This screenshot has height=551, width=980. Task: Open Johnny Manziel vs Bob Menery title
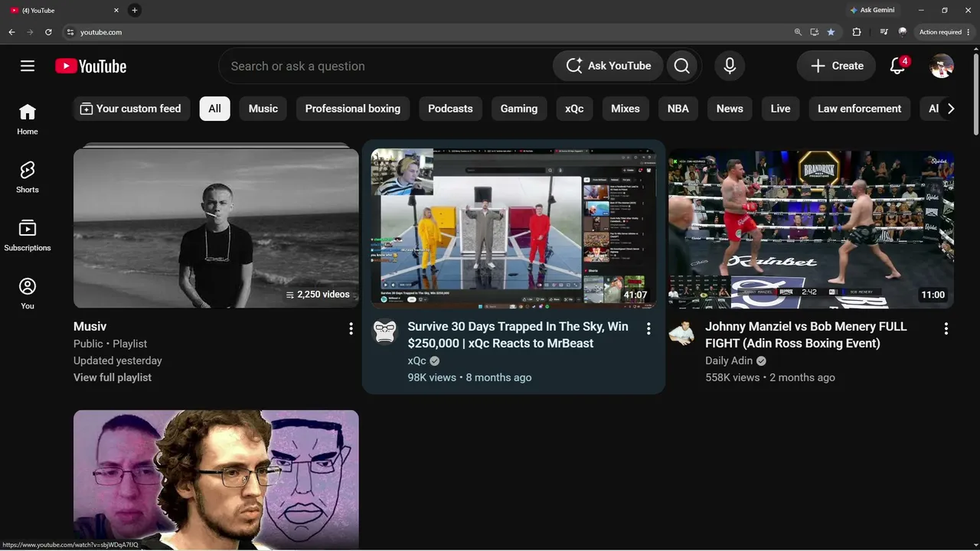click(806, 335)
